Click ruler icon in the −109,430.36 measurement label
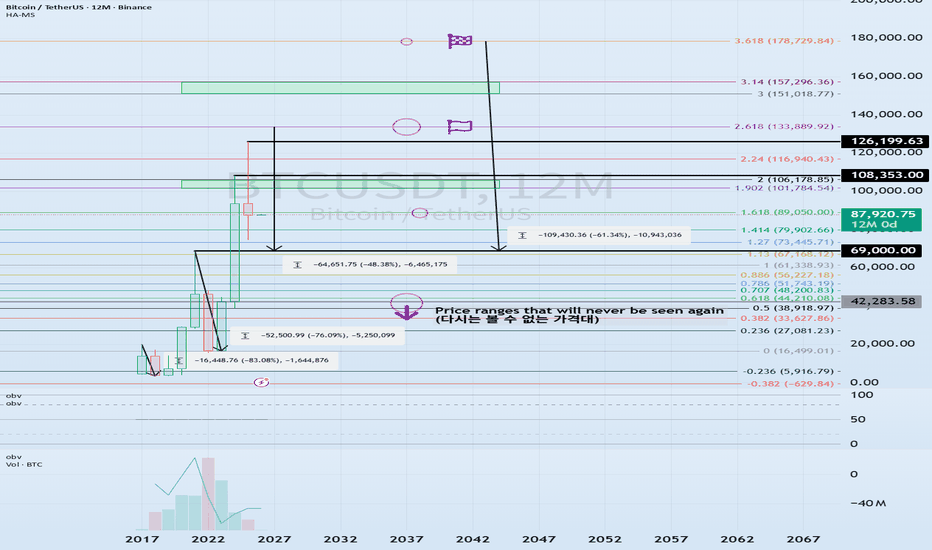Viewport: 932px width, 550px height. click(520, 235)
